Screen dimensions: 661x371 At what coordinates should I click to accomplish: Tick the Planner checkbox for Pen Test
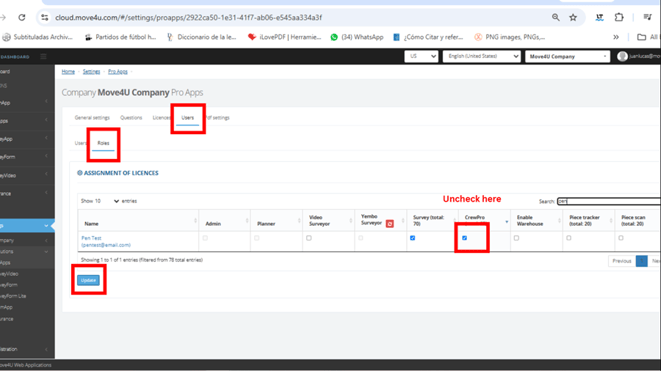coord(257,238)
